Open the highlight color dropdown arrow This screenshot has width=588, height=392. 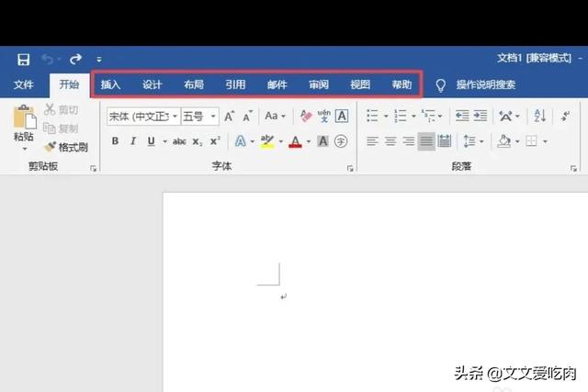click(281, 141)
